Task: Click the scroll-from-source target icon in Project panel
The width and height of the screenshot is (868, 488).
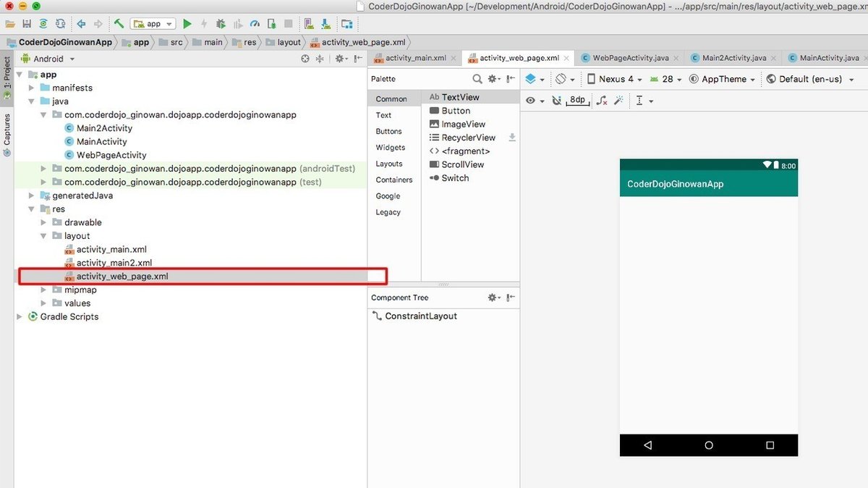Action: 305,59
